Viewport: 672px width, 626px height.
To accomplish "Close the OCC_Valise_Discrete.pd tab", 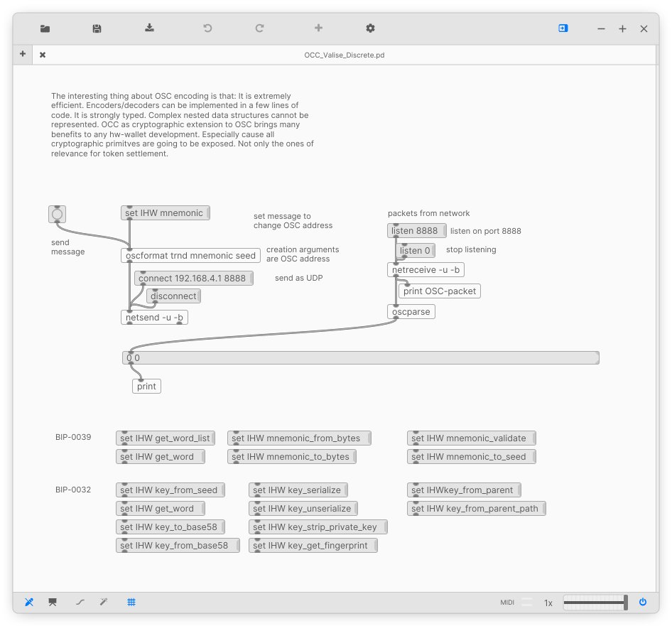I will [x=43, y=55].
